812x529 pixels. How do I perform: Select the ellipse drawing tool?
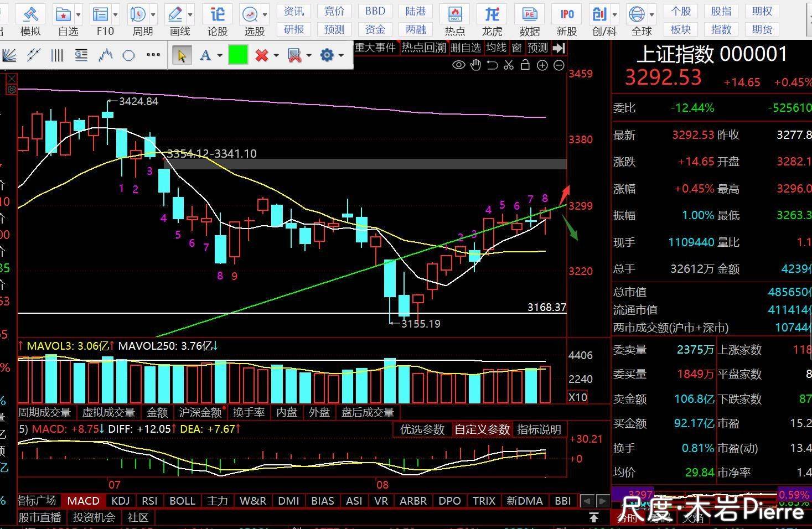pos(129,55)
